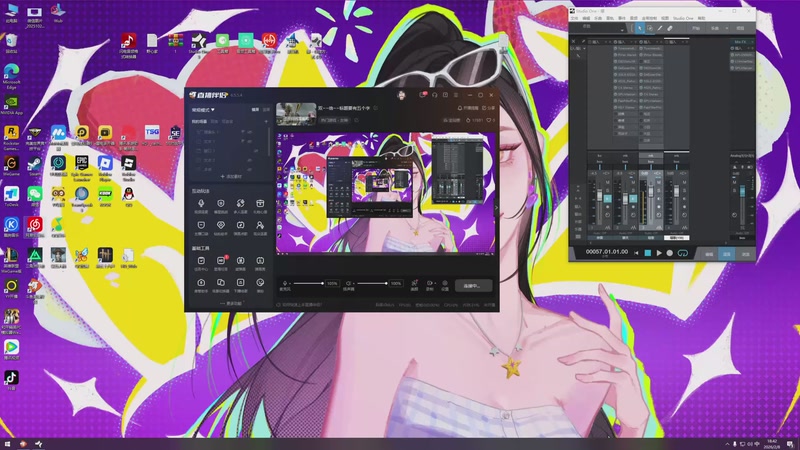The image size is (800, 450).
Task: Click the person interaction icon
Action: (260, 225)
